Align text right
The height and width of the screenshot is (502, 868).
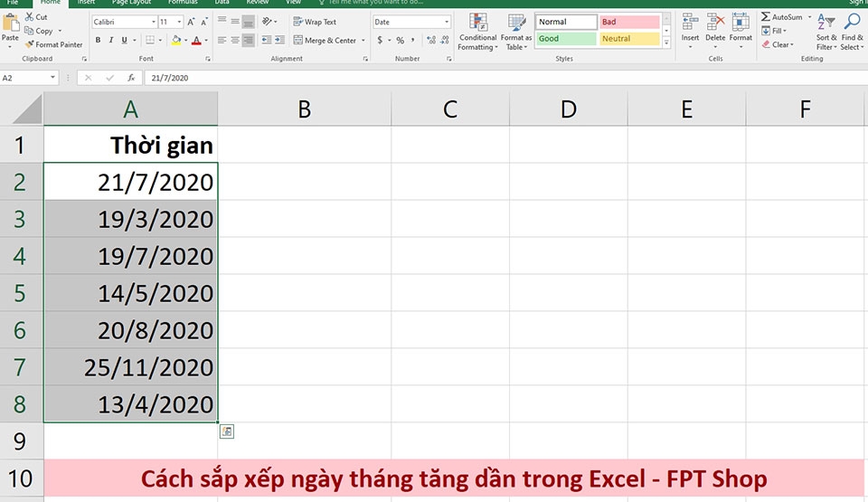point(249,40)
